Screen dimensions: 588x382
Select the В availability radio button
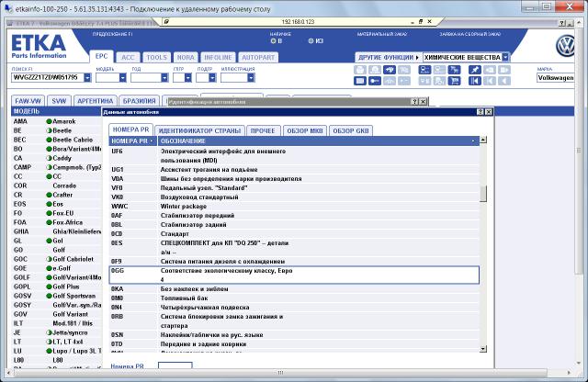(x=273, y=40)
